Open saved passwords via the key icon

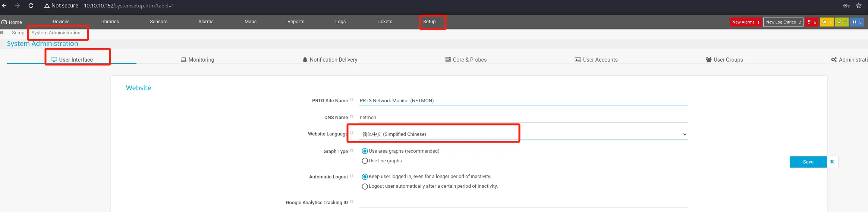click(x=847, y=6)
